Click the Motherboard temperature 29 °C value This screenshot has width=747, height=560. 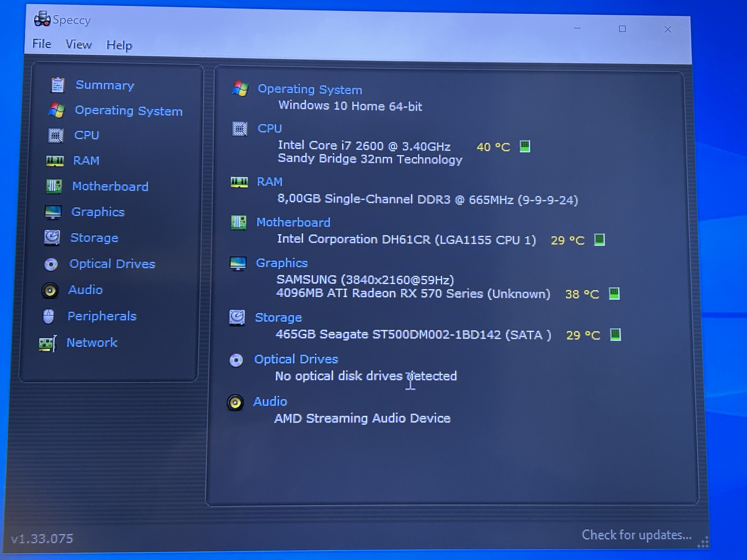coord(568,240)
